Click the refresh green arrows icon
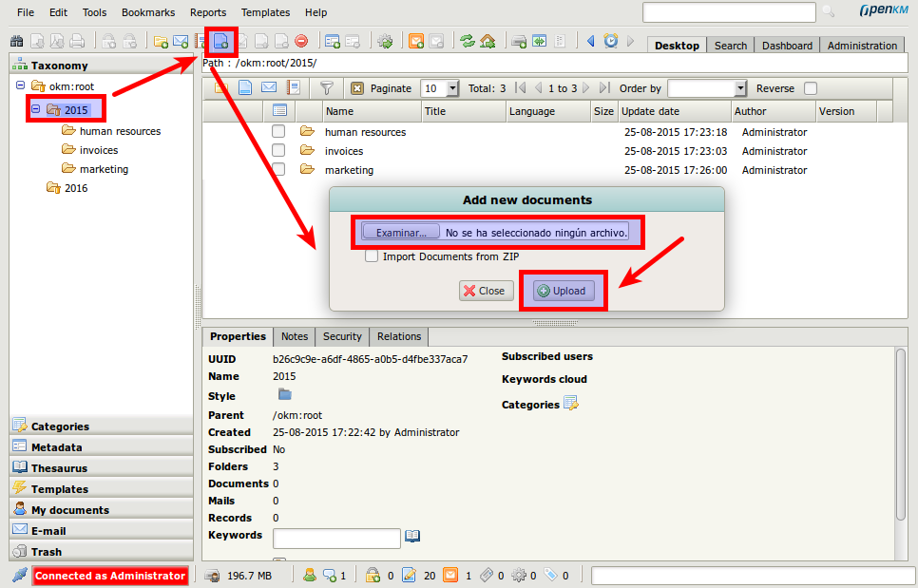This screenshot has height=588, width=918. tap(467, 41)
